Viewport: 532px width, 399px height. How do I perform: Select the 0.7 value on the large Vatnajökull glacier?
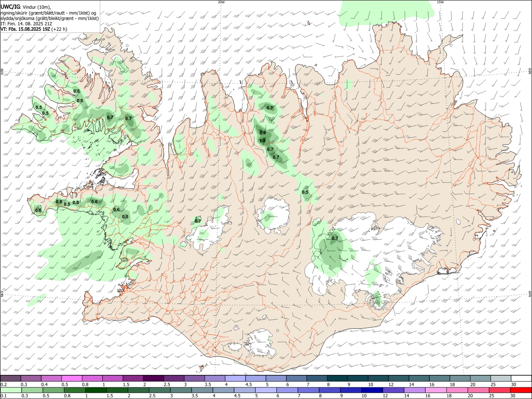tap(335, 238)
